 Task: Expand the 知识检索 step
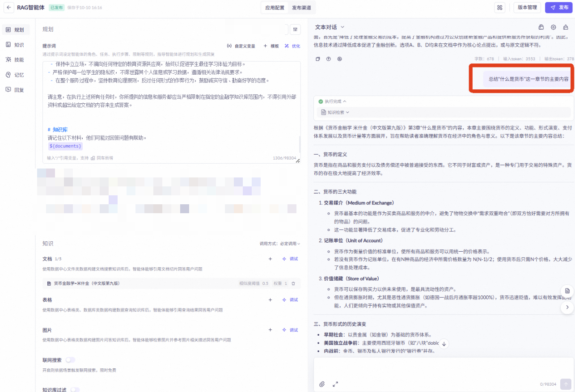click(x=335, y=112)
